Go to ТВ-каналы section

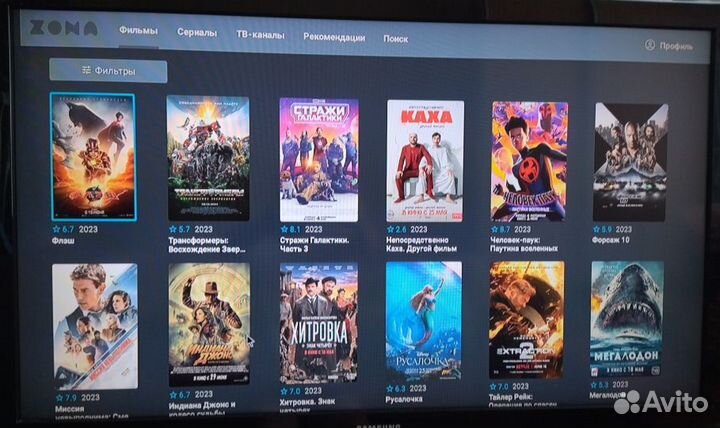(260, 35)
